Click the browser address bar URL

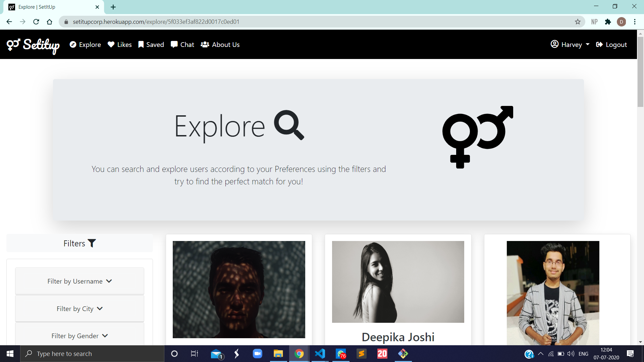pos(156,22)
